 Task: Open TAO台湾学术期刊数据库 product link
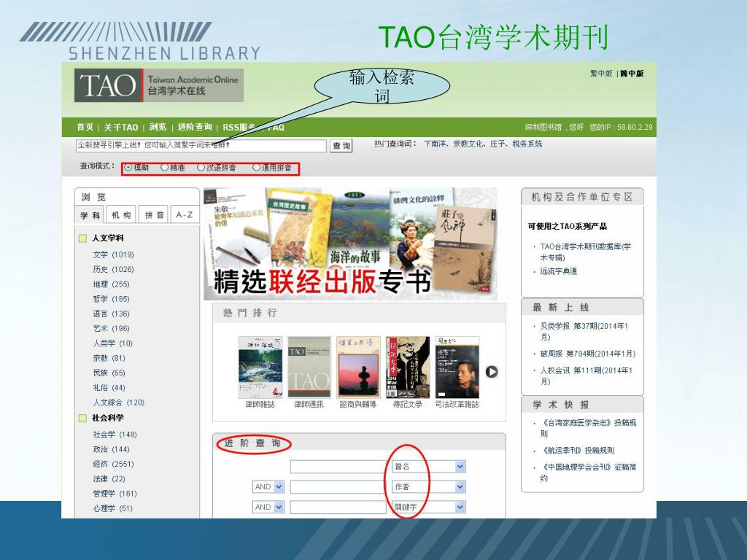(x=585, y=252)
